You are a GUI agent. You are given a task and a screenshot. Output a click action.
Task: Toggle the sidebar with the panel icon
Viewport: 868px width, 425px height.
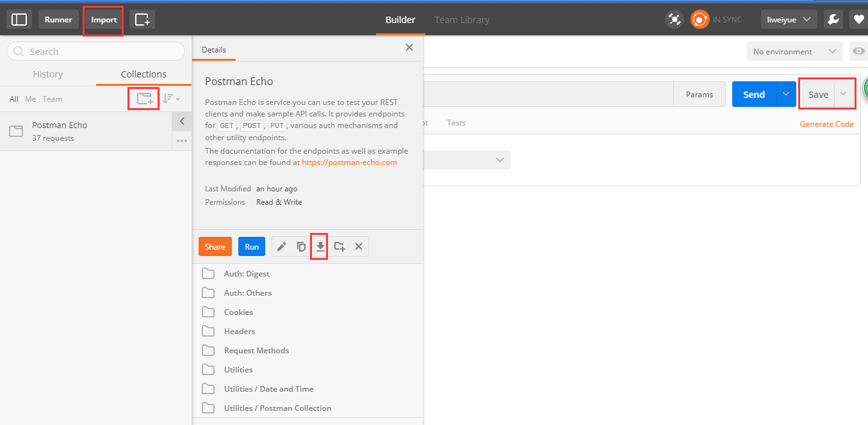(x=19, y=20)
